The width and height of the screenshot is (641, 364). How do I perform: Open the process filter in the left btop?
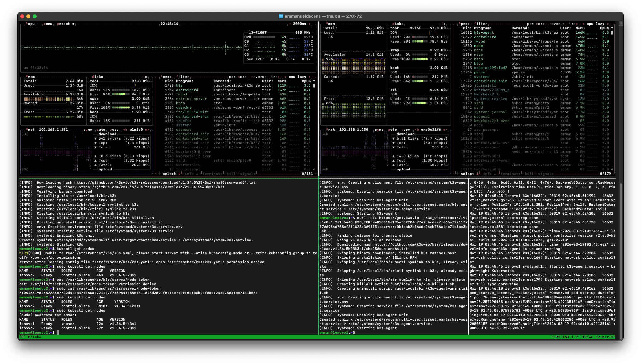click(183, 77)
